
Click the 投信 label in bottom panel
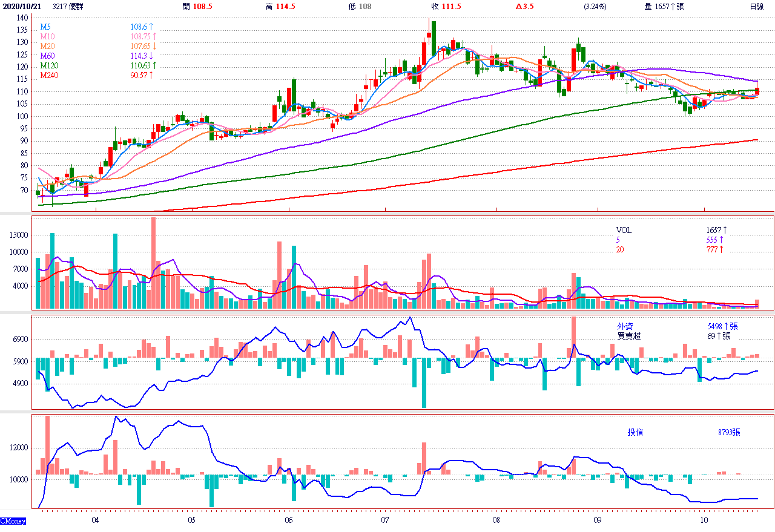635,432
